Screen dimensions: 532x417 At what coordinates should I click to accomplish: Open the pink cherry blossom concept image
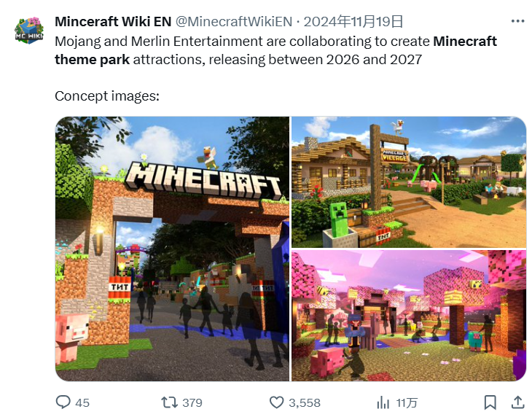[x=409, y=316]
